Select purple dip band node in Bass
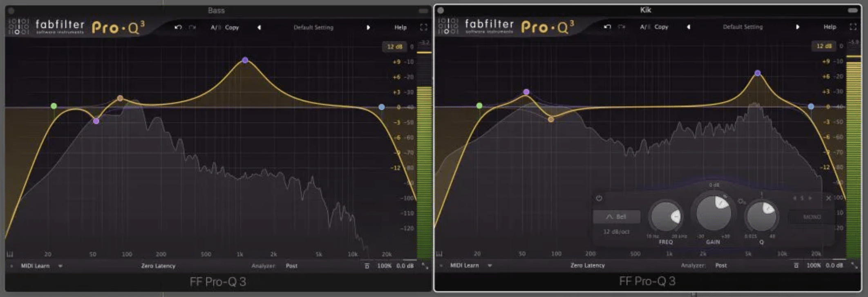The width and height of the screenshot is (868, 297). 96,121
